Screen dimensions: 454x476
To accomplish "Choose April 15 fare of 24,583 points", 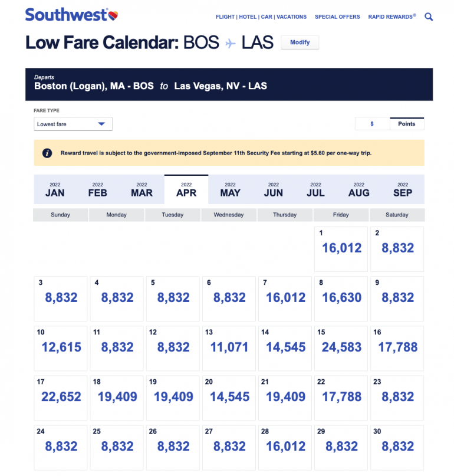I will point(341,348).
